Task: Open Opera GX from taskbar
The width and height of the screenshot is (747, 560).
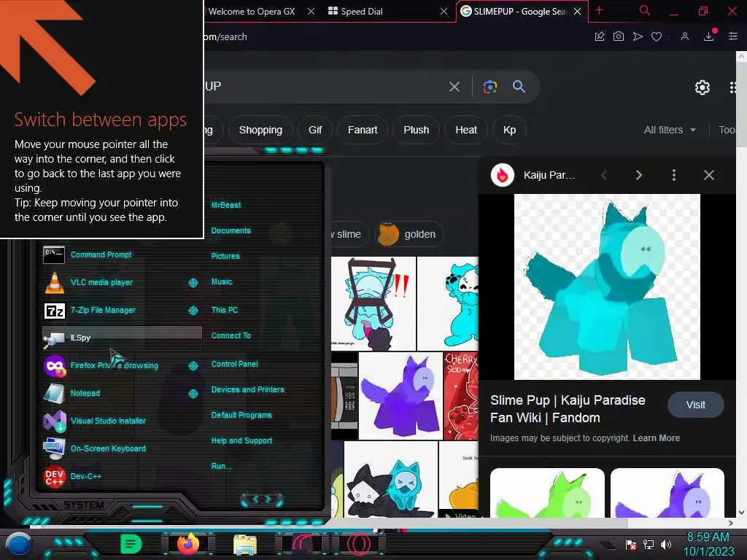Action: tap(359, 544)
